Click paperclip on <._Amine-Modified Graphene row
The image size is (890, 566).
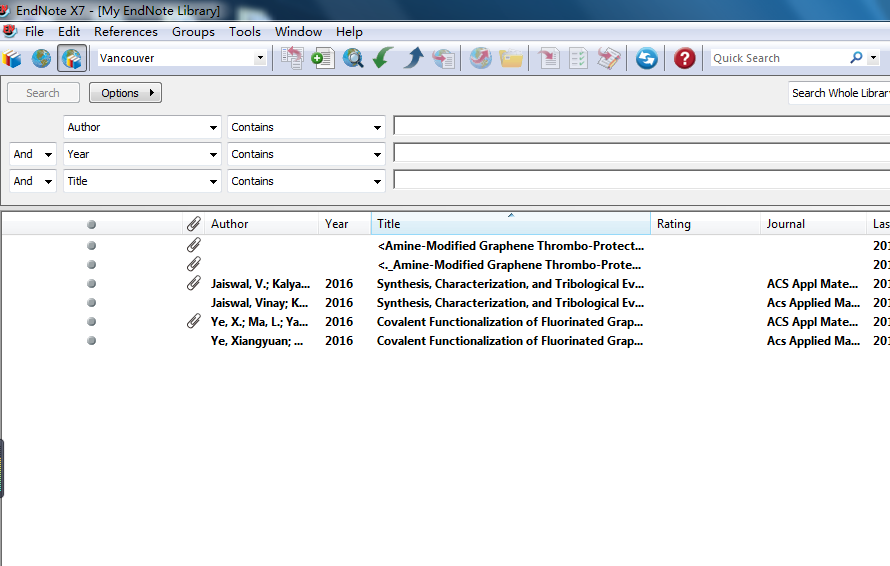point(194,264)
